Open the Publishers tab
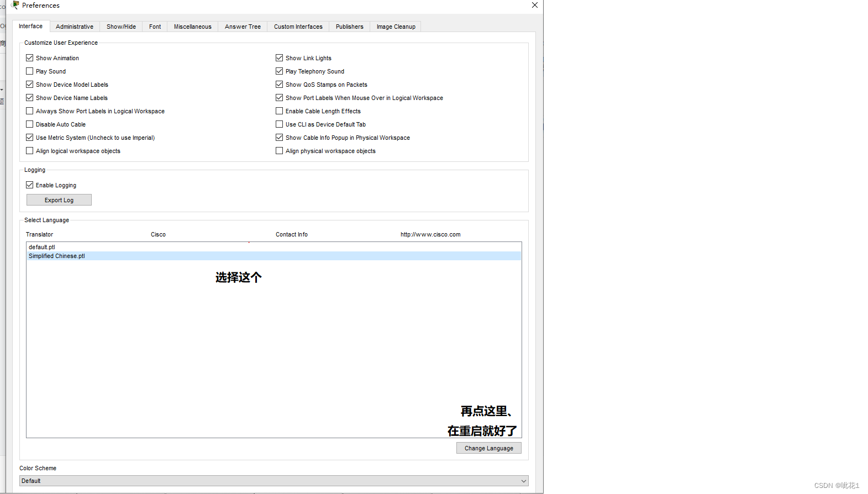The height and width of the screenshot is (494, 868). pos(350,27)
